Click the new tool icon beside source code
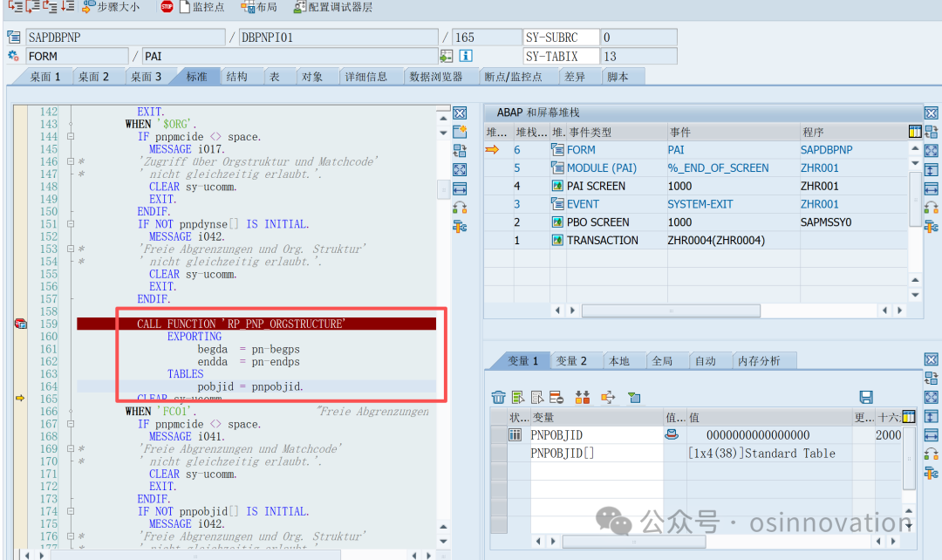Image resolution: width=942 pixels, height=560 pixels. click(461, 132)
